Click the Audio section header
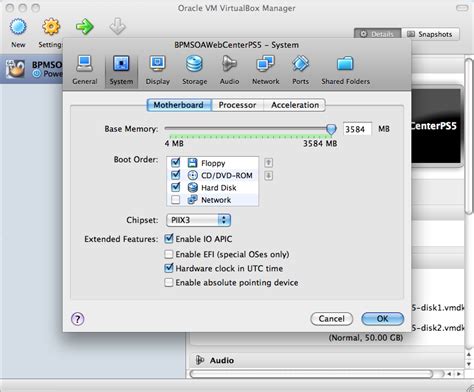 [222, 360]
